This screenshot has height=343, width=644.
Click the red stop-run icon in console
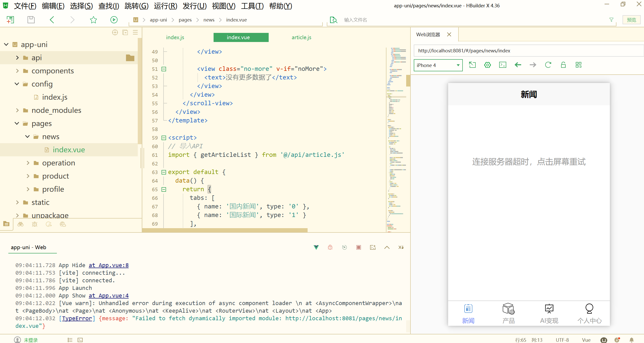[x=358, y=247]
